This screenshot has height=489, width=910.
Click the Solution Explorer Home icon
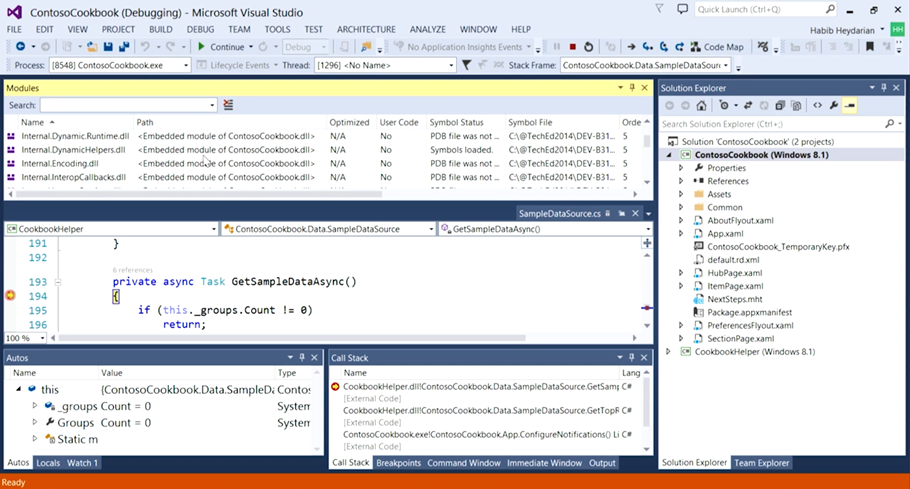tap(701, 106)
